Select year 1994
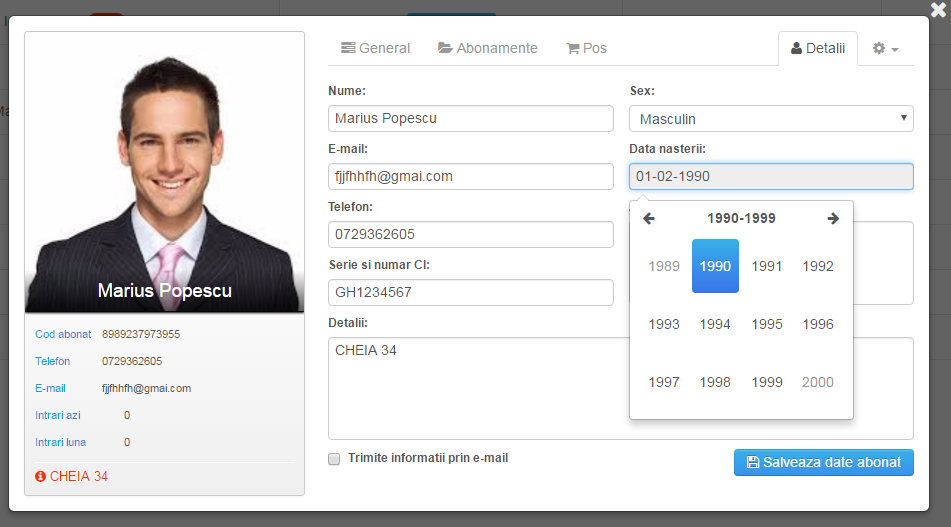This screenshot has width=951, height=527. click(715, 324)
